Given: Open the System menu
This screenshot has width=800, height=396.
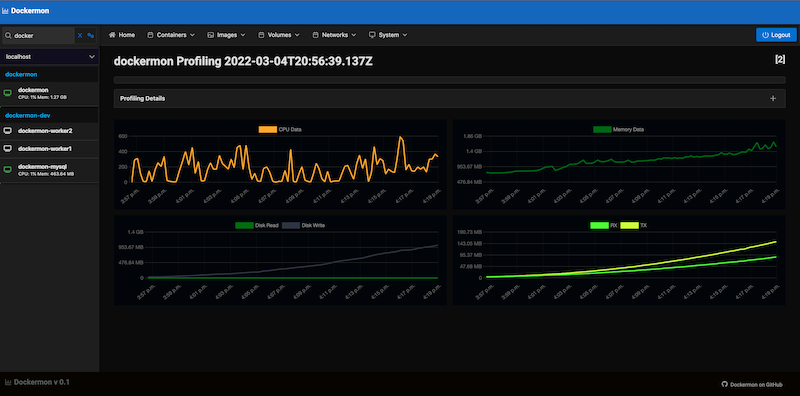Looking at the screenshot, I should click(388, 35).
